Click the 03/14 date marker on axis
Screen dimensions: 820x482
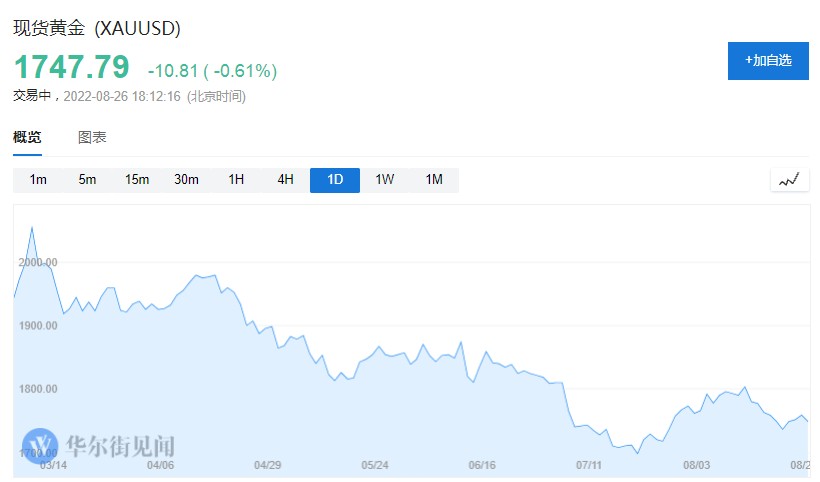53,465
